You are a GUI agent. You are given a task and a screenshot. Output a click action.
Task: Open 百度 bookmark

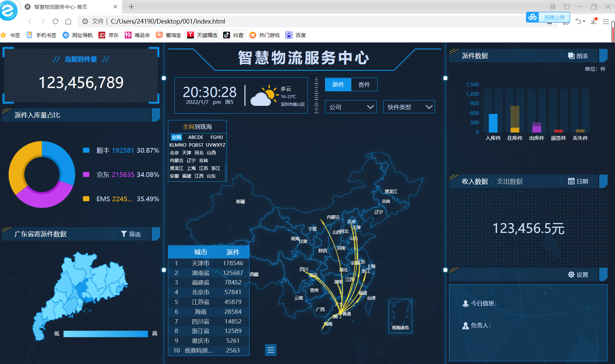[296, 35]
